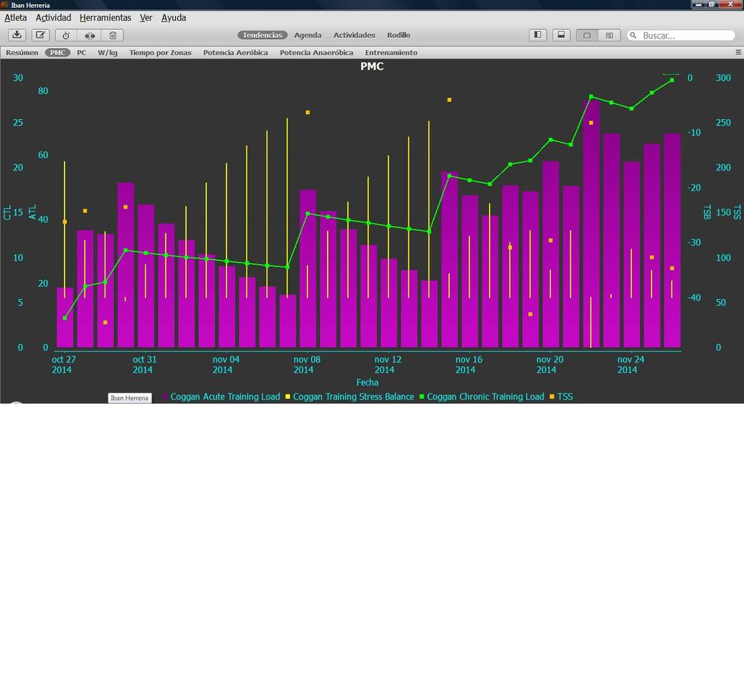
Task: Click the magnifier icon in search box
Action: [x=634, y=35]
